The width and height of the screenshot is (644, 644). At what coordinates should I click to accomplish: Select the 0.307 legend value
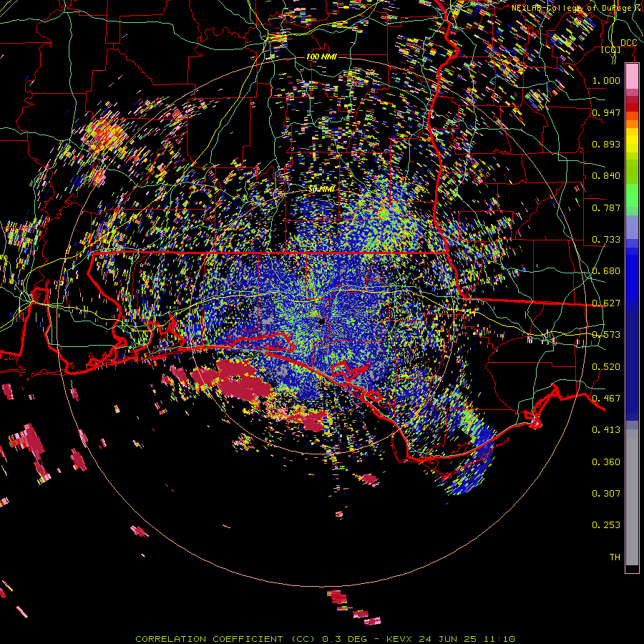pyautogui.click(x=606, y=494)
